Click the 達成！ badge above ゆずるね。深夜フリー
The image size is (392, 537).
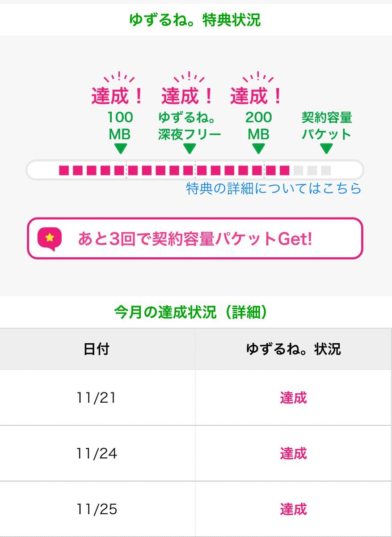pos(188,95)
